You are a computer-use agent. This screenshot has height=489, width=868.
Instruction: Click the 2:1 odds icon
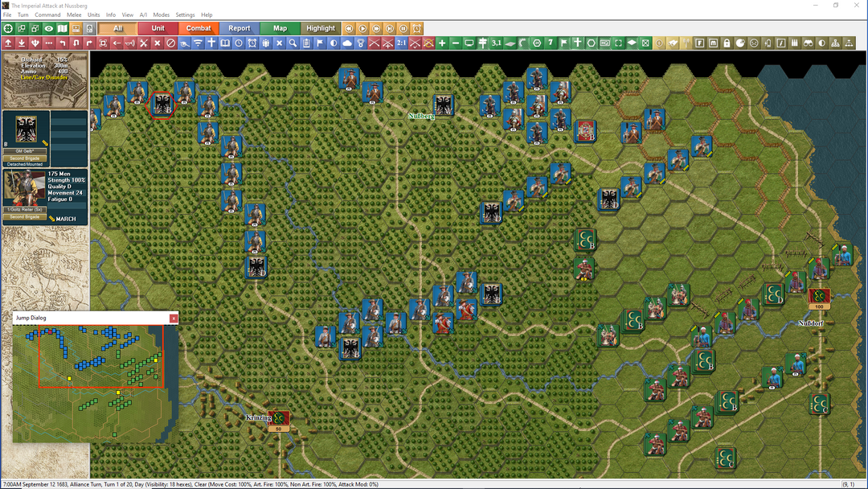coord(401,43)
